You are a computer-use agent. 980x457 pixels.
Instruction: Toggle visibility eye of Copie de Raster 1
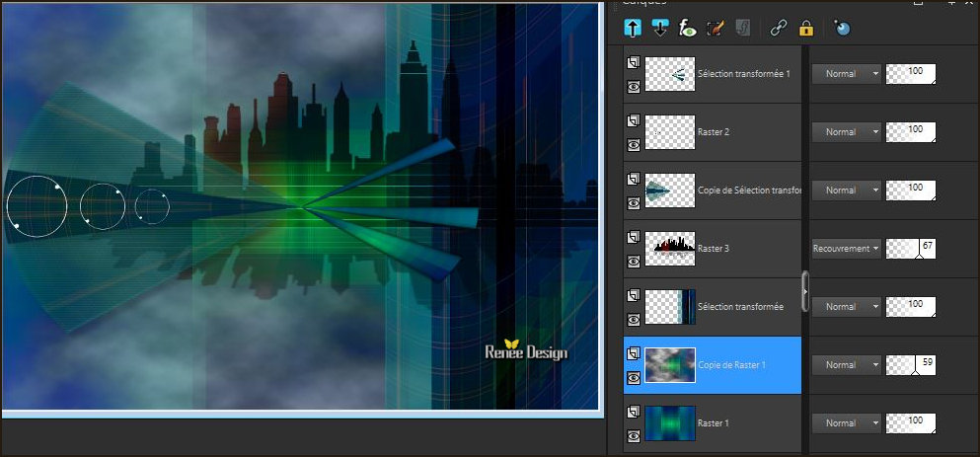[634, 378]
